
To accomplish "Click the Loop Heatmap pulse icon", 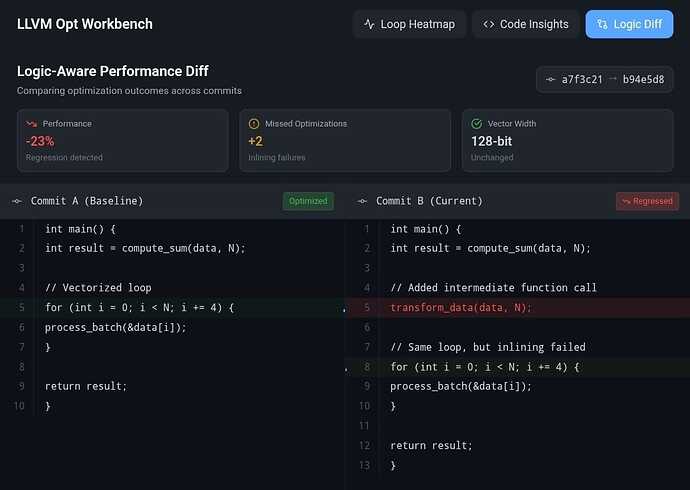I will (370, 24).
